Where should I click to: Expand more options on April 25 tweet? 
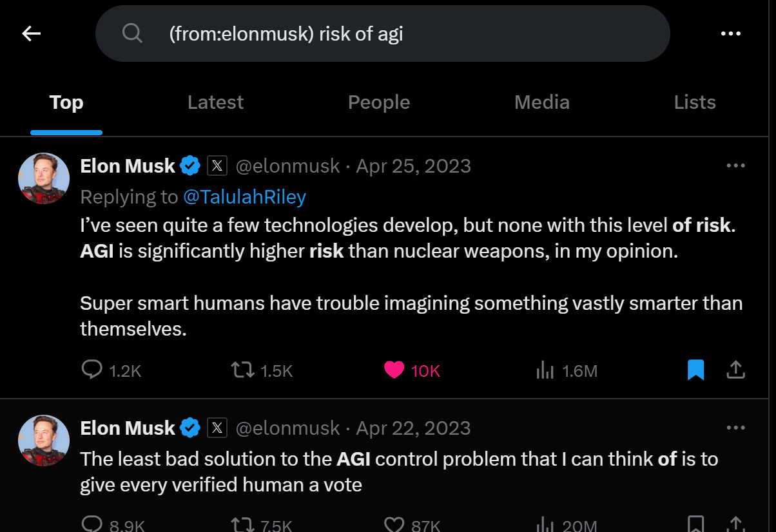pos(735,166)
